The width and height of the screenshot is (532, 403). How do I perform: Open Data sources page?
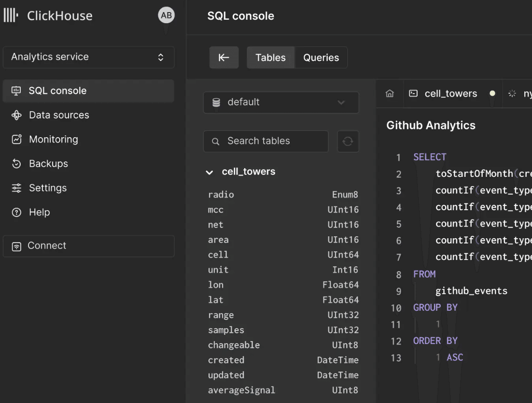(59, 115)
